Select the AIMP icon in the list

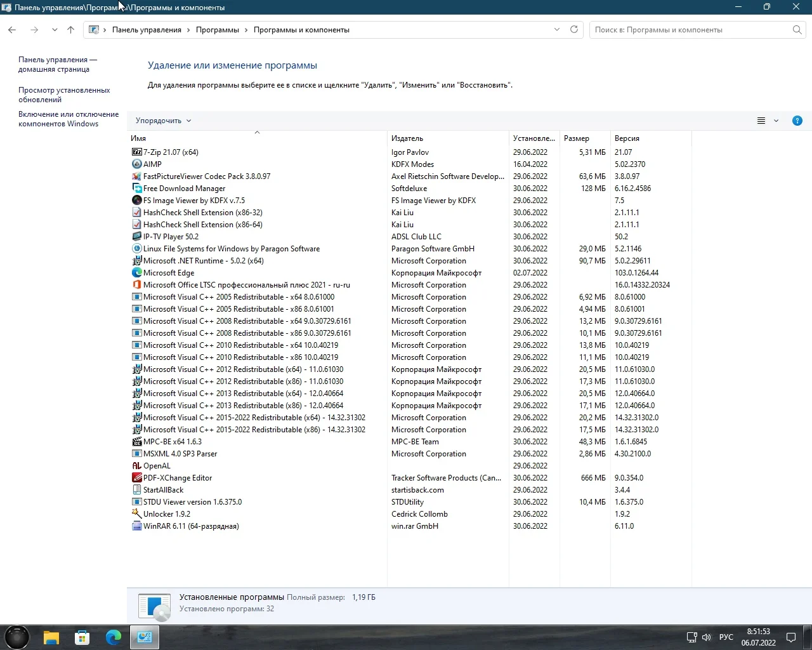pyautogui.click(x=136, y=164)
